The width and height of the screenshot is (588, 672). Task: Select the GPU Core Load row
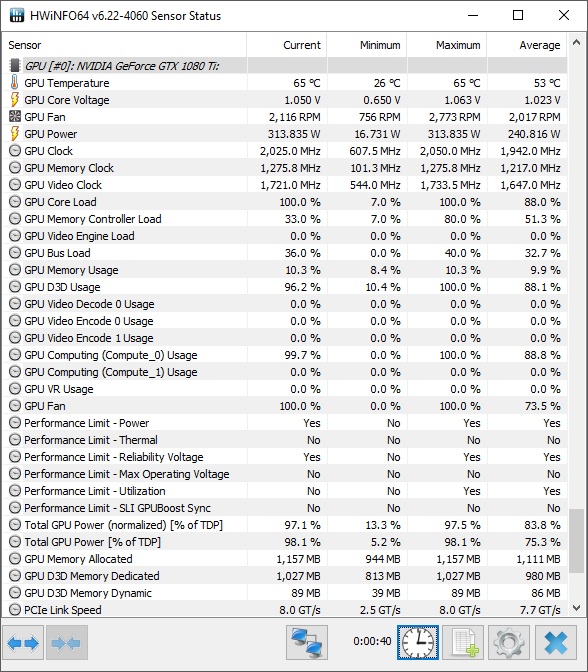pos(286,202)
